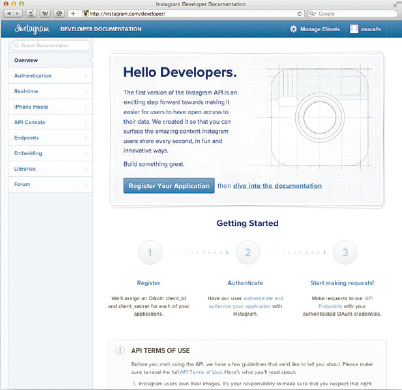Expand the Authentication chevron in sidebar

click(86, 76)
